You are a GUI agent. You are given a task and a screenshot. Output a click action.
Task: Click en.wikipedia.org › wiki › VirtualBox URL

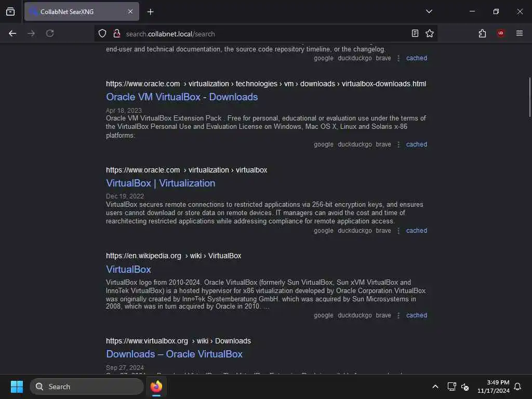[x=174, y=256]
